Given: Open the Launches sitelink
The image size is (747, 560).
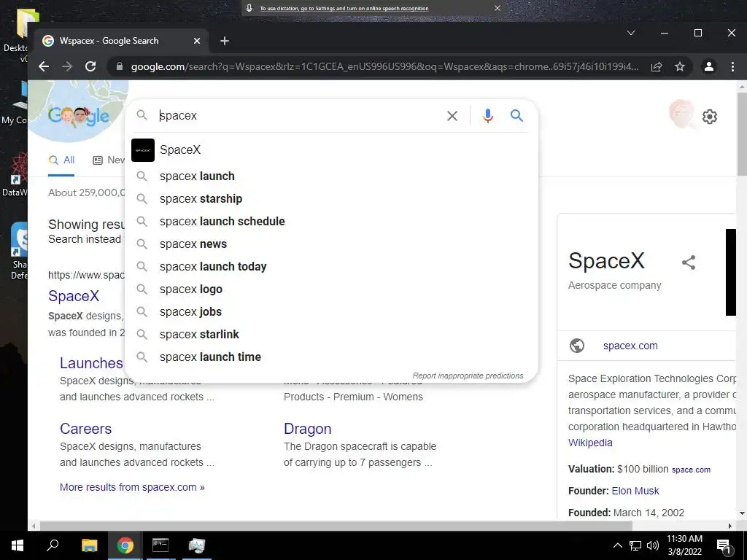Looking at the screenshot, I should 91,363.
